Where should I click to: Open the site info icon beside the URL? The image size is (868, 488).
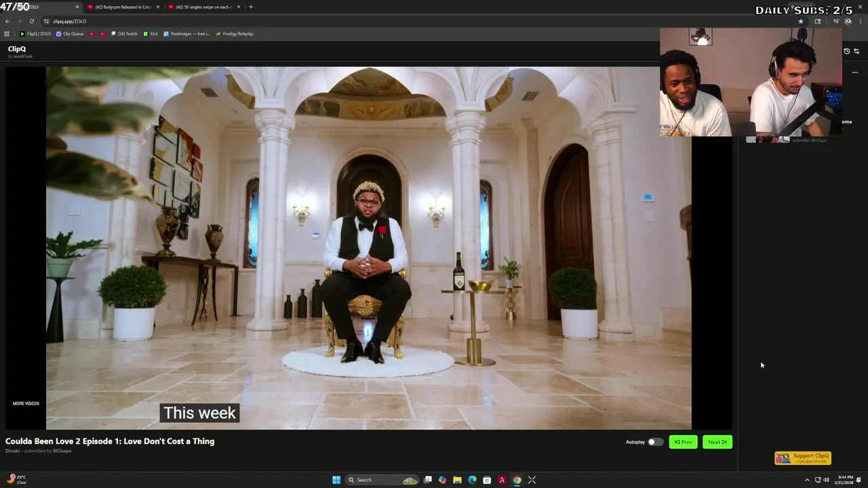pos(46,21)
